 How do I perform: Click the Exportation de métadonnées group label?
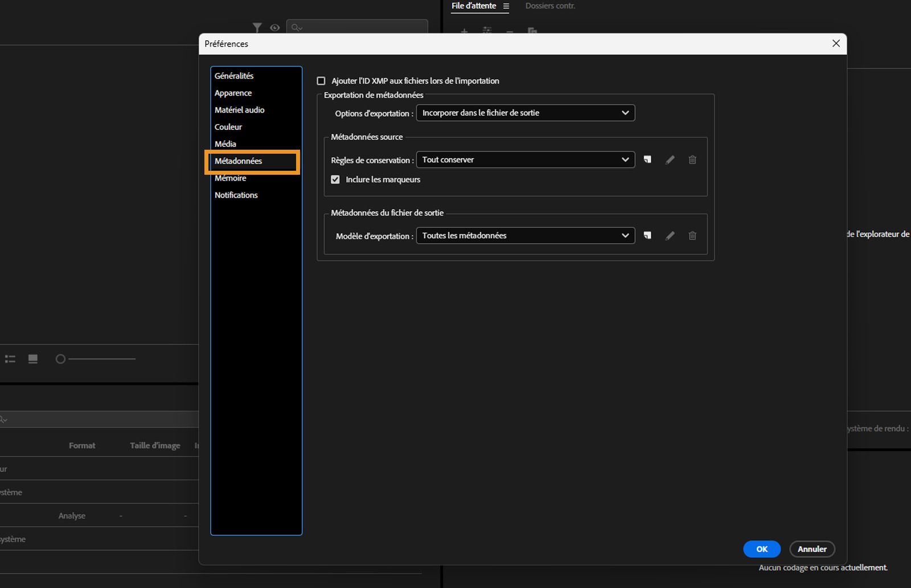pyautogui.click(x=374, y=95)
